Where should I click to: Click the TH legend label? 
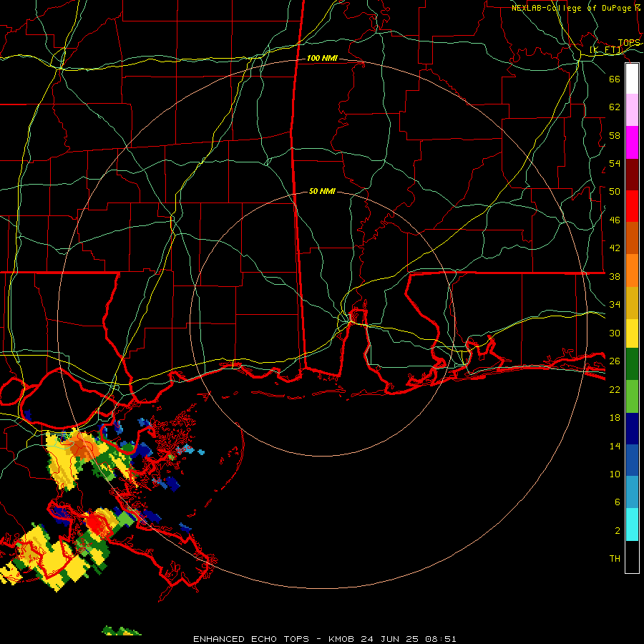click(x=615, y=558)
